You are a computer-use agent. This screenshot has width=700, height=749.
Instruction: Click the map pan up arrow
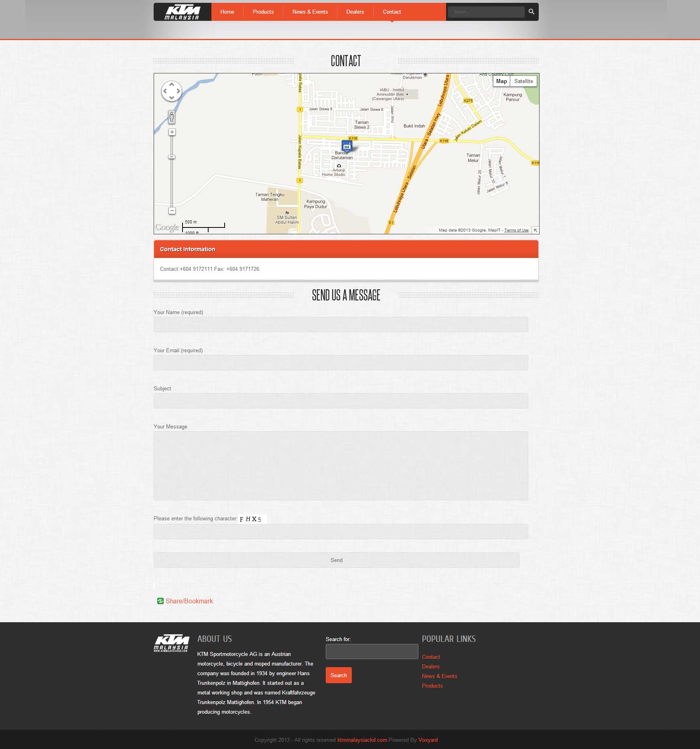[x=172, y=84]
